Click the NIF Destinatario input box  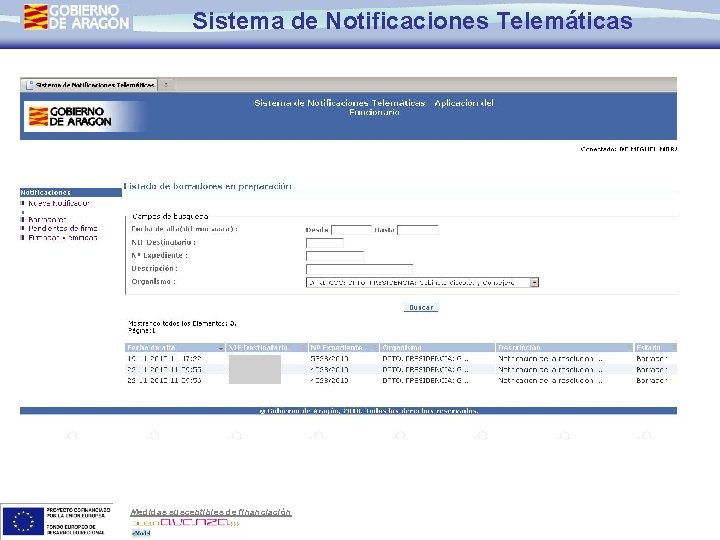325,243
